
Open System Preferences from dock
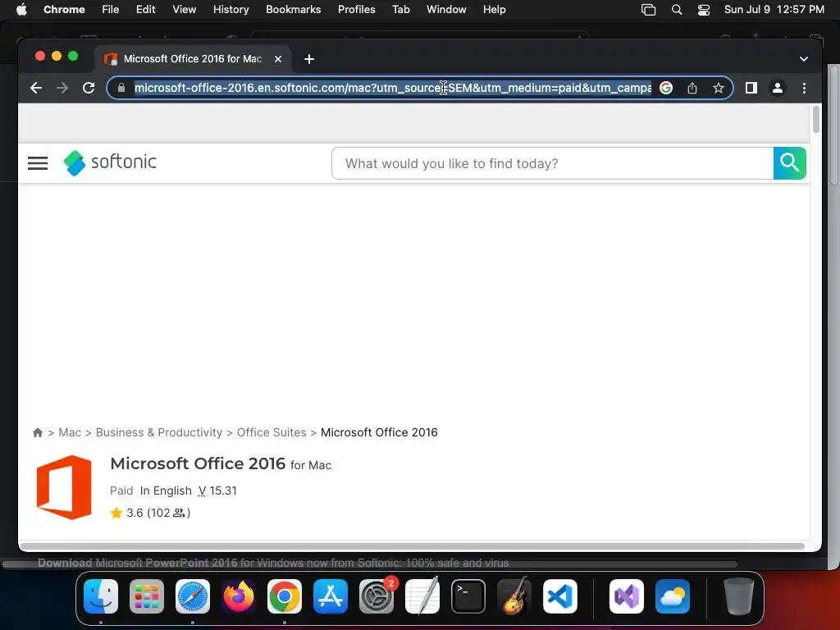(x=377, y=596)
